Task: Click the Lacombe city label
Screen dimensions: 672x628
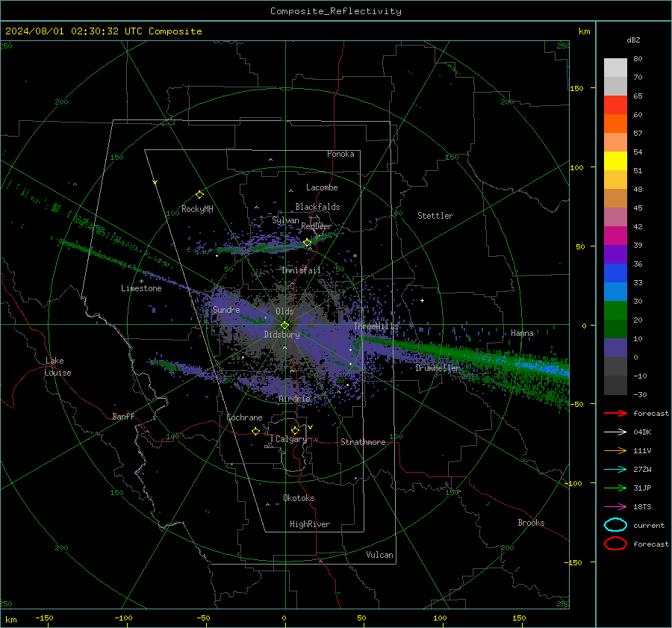Action: [322, 187]
